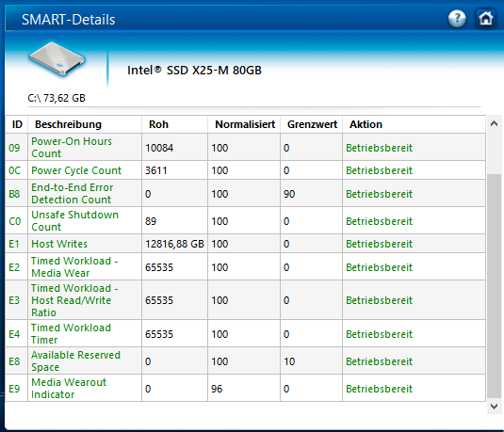Click raw value 89 for Unsafe Shutdown

click(151, 221)
